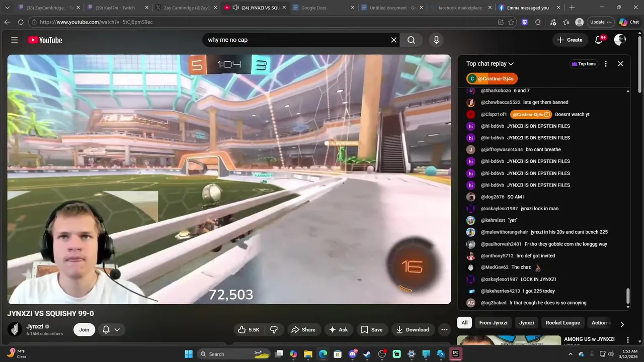The width and height of the screenshot is (644, 362).
Task: Expand the Top chat replay dropdown
Action: (x=490, y=64)
